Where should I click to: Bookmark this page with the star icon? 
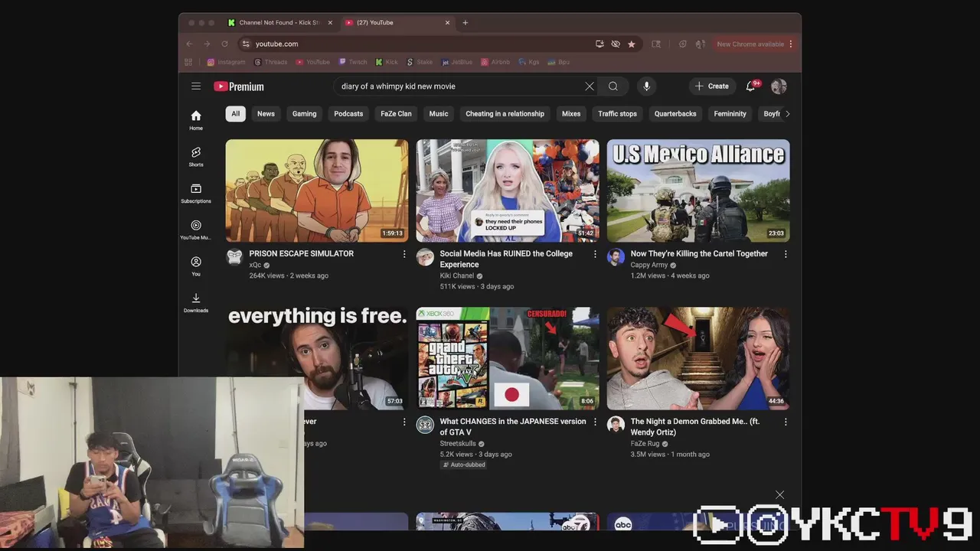632,44
